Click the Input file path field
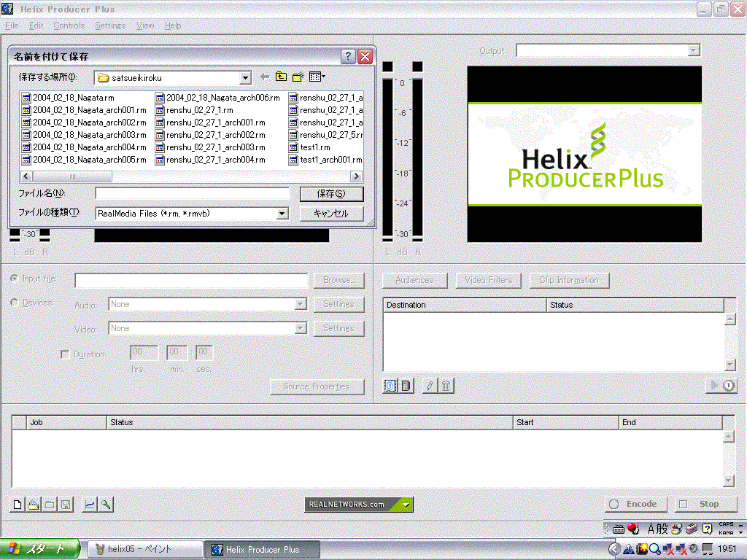 [192, 281]
